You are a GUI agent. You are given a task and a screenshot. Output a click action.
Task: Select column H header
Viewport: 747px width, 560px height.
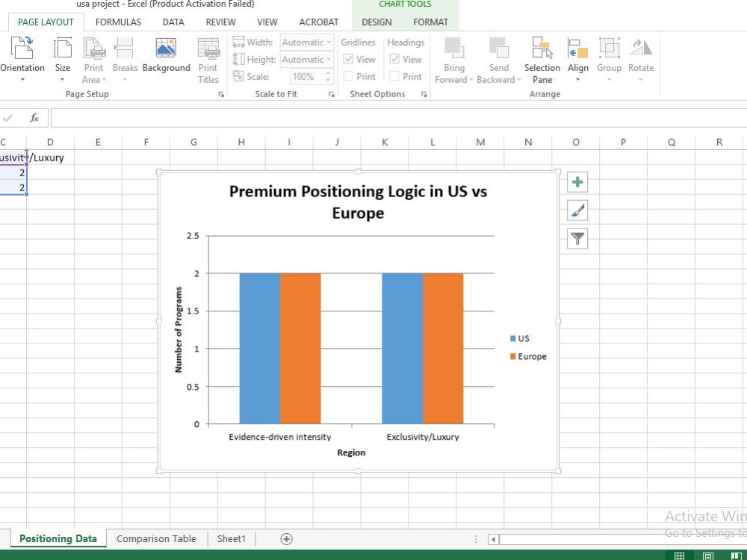pos(241,142)
